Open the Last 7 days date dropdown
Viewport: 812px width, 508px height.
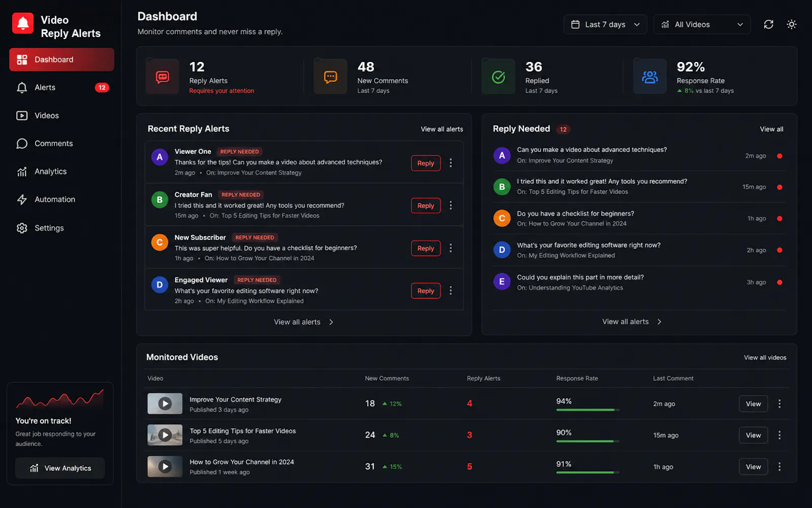(x=605, y=24)
